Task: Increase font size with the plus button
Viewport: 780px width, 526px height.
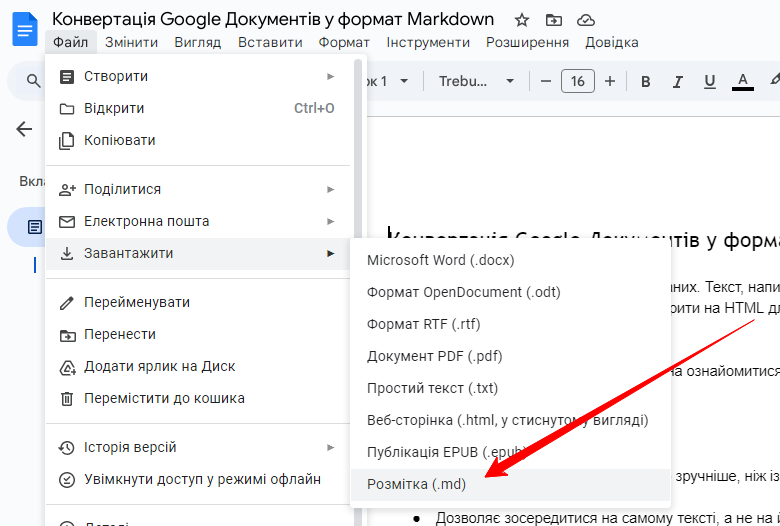Action: coord(610,81)
